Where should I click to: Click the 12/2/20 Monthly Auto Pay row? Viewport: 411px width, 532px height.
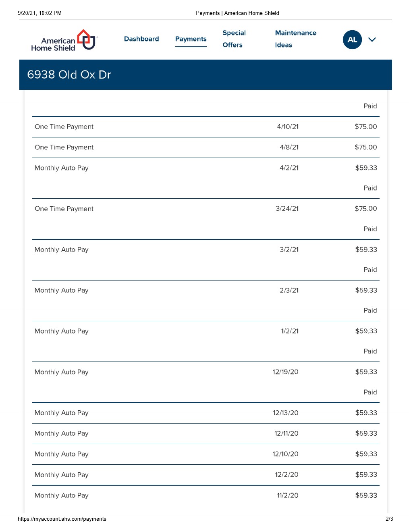click(x=205, y=475)
